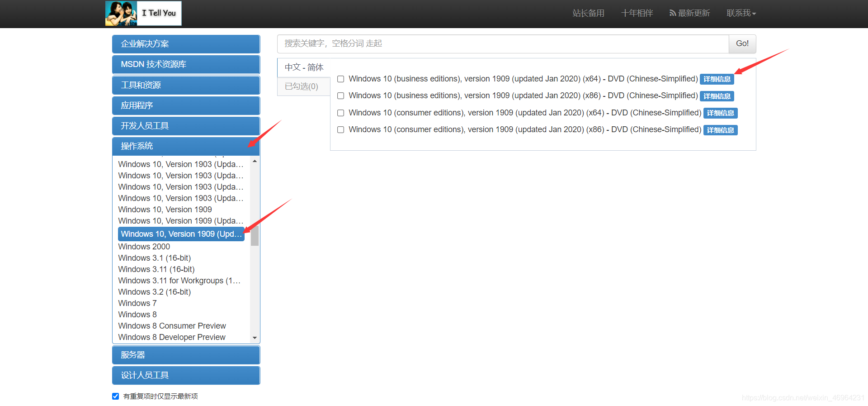Select Windows 10, Version 1909 list item
868x406 pixels.
tap(165, 210)
